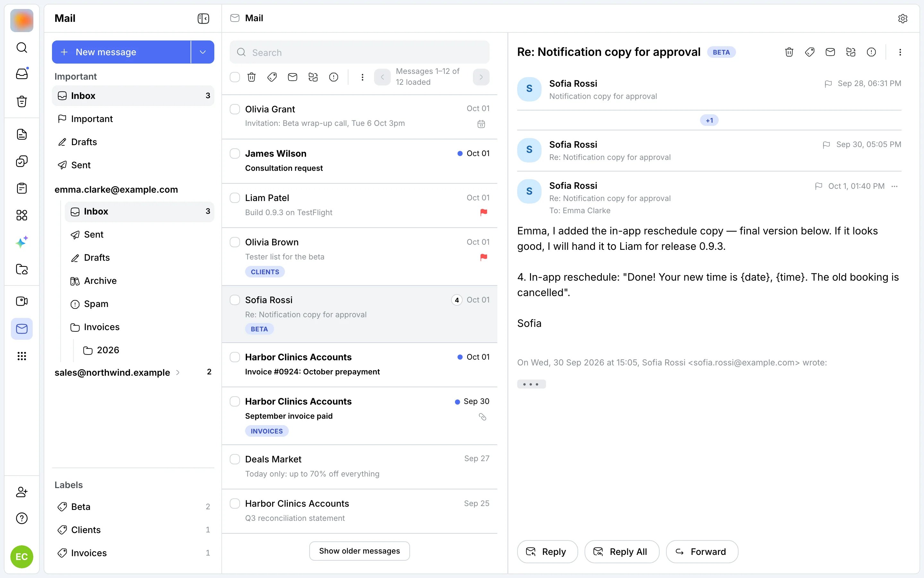Viewport: 924px width, 578px height.
Task: Expand quoted text ellipsis in message
Action: click(x=531, y=384)
